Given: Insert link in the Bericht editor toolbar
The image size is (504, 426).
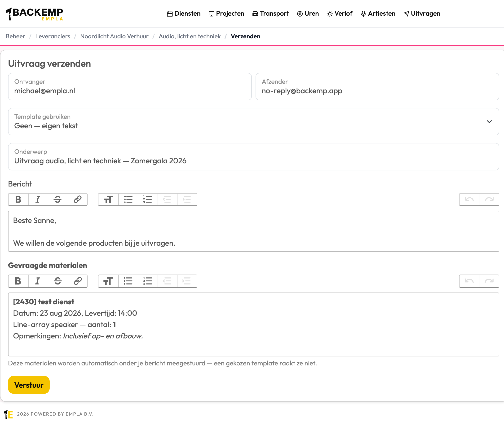Looking at the screenshot, I should 78,200.
